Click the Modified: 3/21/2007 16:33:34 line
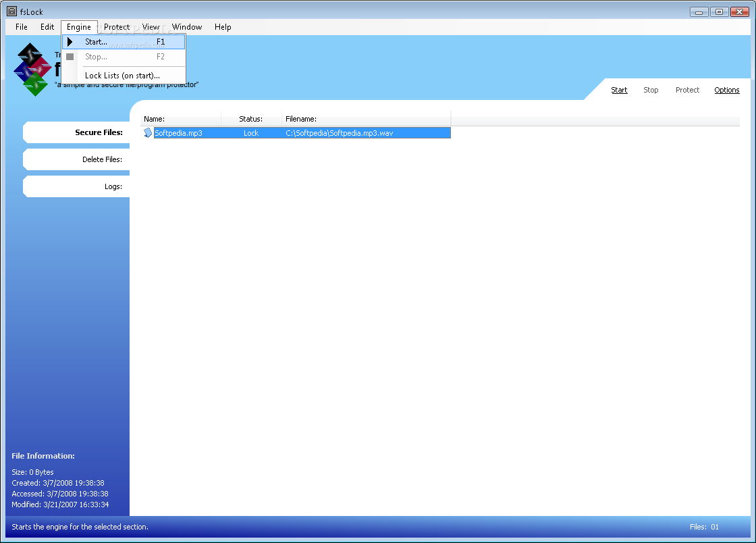 click(x=60, y=505)
